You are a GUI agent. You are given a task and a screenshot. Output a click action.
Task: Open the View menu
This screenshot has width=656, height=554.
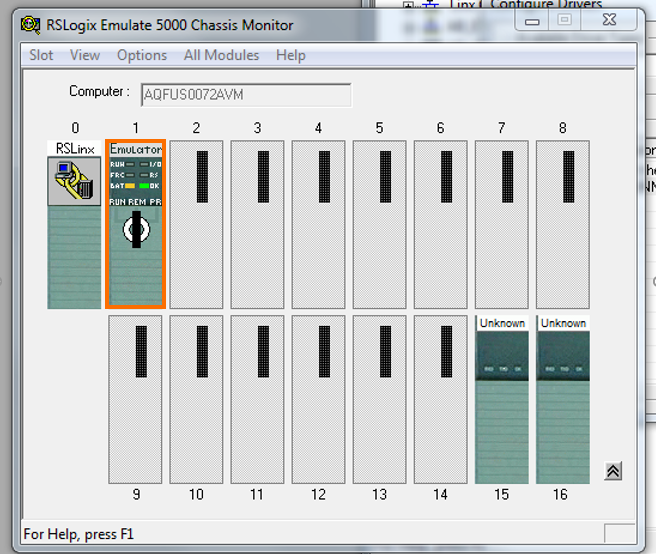85,55
